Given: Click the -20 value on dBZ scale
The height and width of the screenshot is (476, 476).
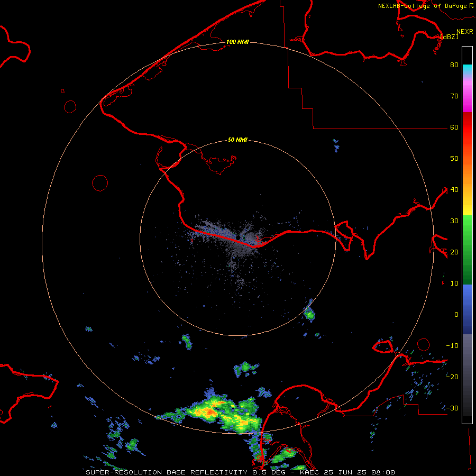Looking at the screenshot, I should click(x=452, y=377).
